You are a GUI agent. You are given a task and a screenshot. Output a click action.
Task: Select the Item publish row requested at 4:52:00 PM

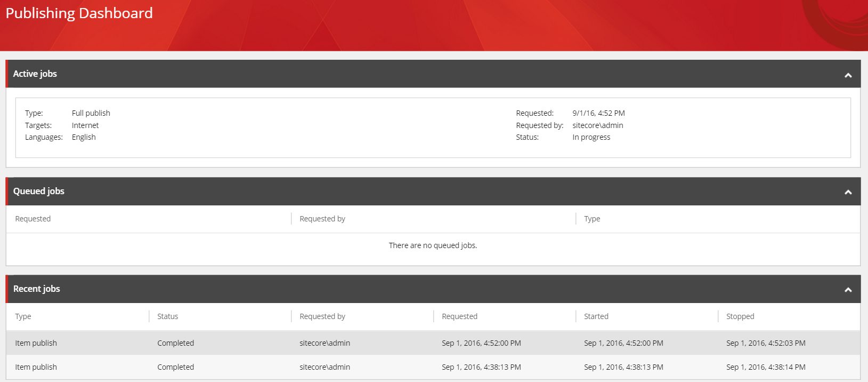(433, 343)
